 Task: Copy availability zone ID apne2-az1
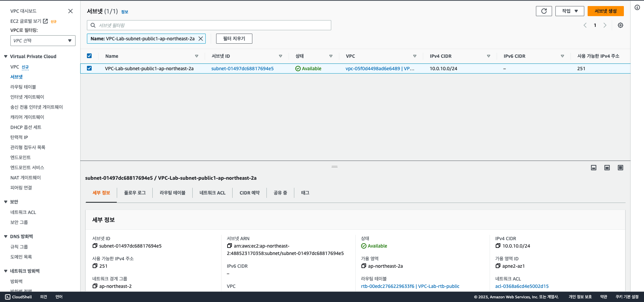[x=498, y=266]
